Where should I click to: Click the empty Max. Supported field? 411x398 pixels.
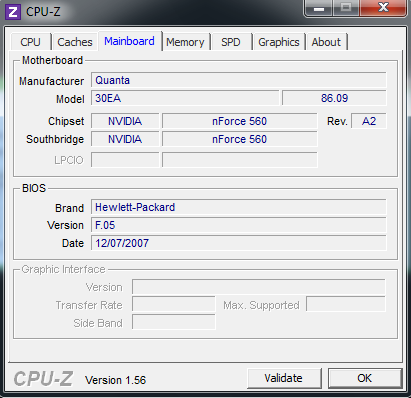coord(346,304)
